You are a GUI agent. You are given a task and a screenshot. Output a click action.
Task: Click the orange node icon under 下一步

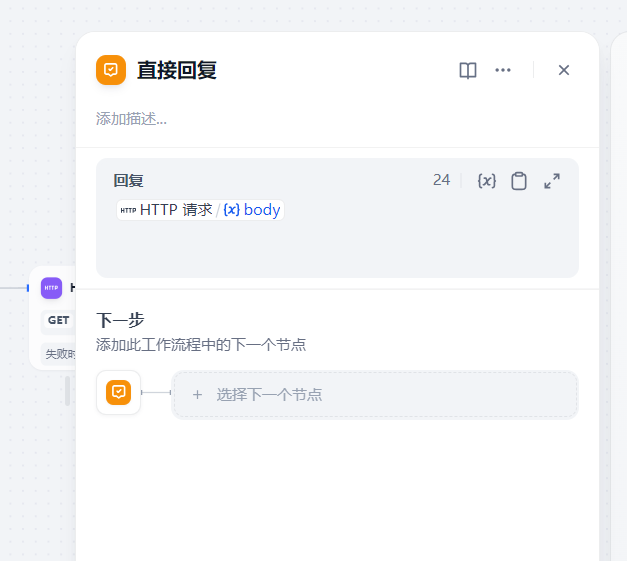[119, 392]
